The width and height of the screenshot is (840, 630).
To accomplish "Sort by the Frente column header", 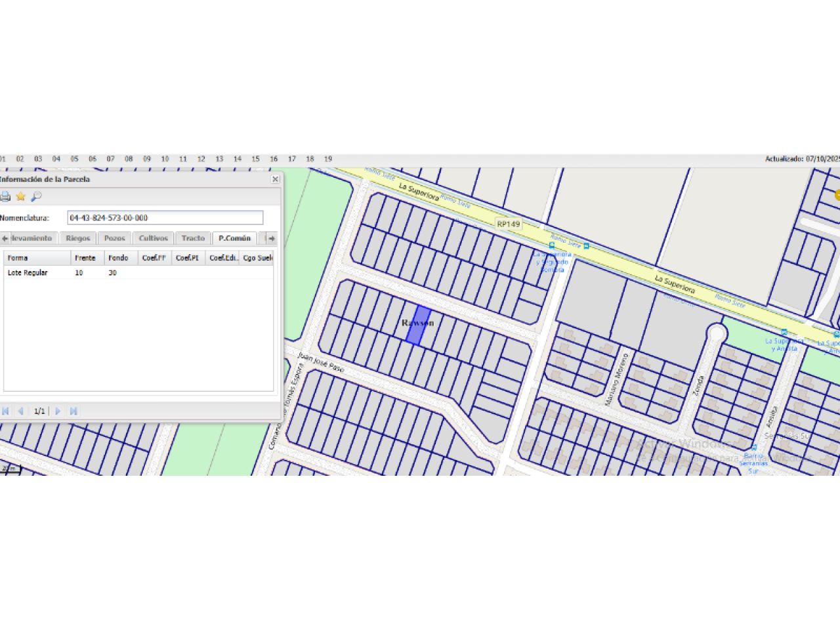I will (86, 258).
